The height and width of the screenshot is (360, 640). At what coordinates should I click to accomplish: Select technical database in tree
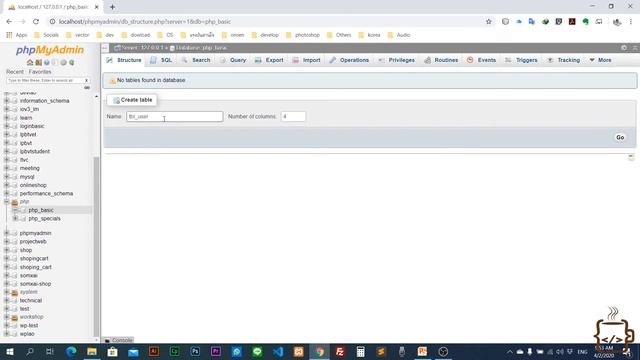31,300
